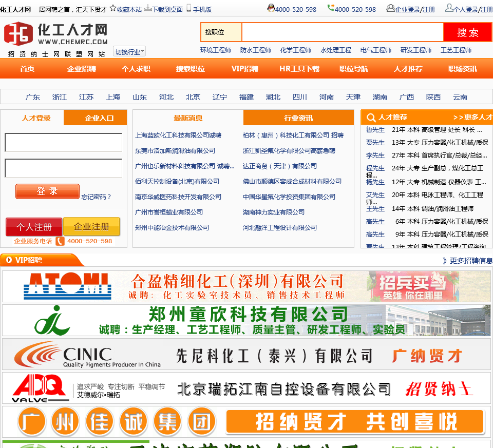
Task: Select the 北京 region link
Action: tap(193, 97)
